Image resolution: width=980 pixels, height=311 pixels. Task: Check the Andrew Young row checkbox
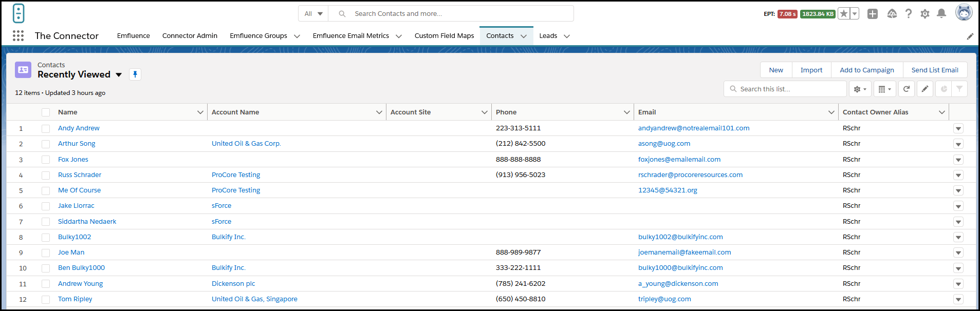pos(46,284)
